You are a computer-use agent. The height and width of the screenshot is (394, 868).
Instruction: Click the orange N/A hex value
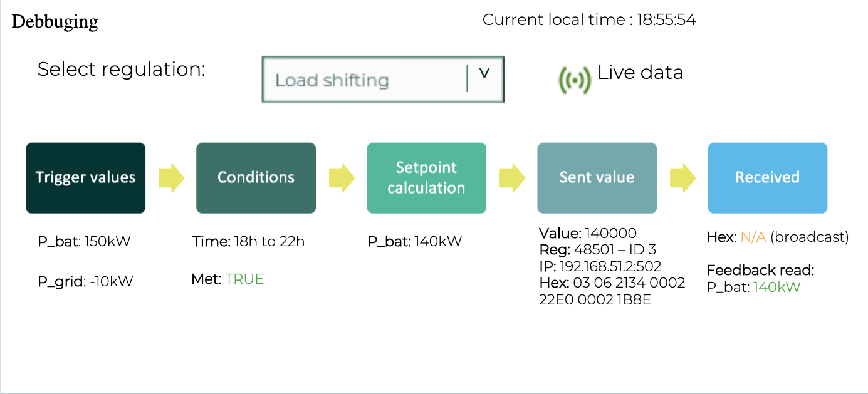(x=753, y=237)
